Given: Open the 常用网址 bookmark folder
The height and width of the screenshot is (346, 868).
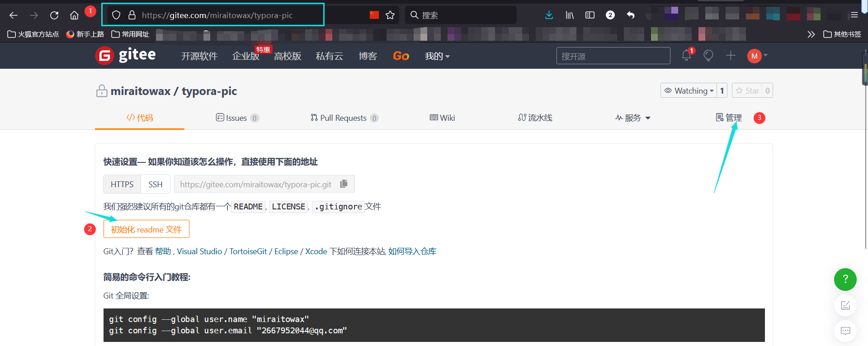Looking at the screenshot, I should (x=130, y=34).
